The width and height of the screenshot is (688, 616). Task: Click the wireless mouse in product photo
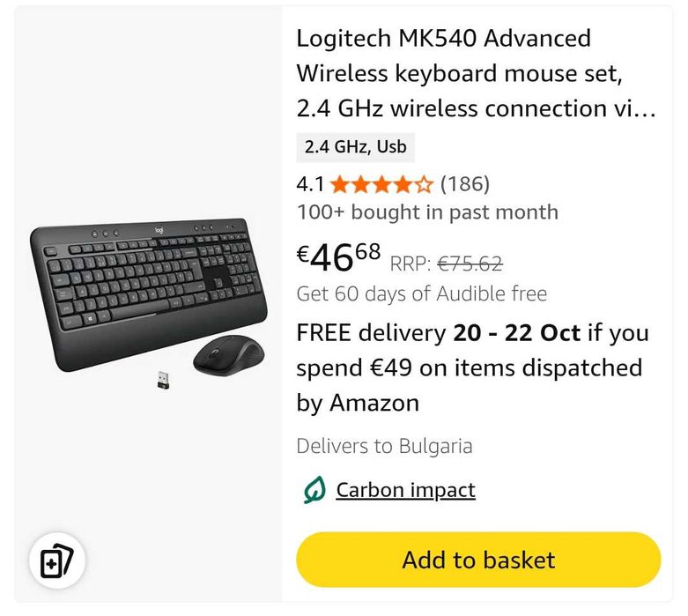pos(228,355)
